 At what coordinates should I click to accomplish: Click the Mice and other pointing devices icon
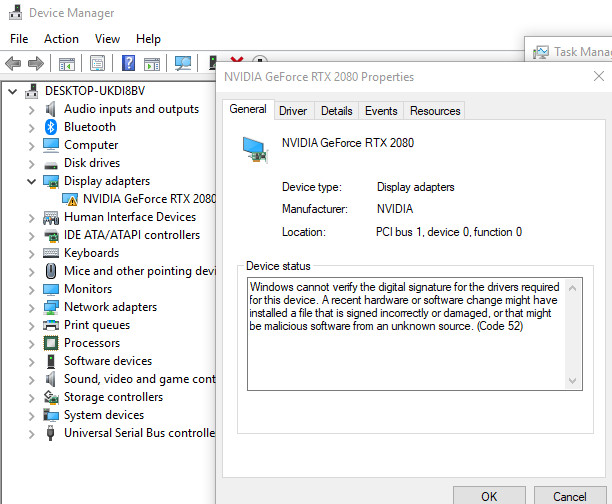point(51,271)
